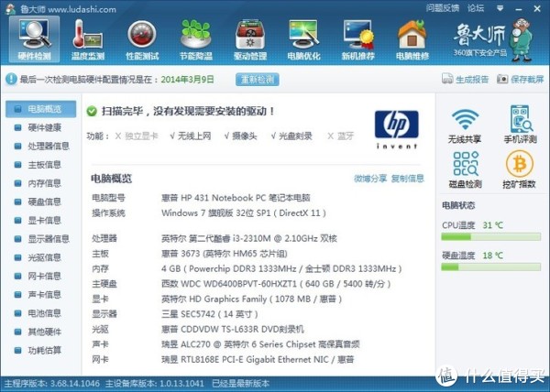Launch the 磁盘检测 disk check tool

(x=466, y=169)
